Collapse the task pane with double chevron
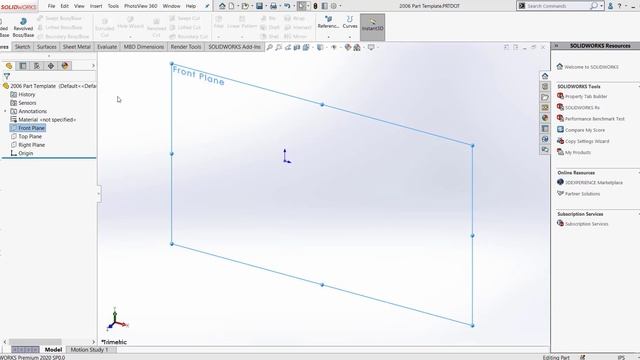 (556, 46)
